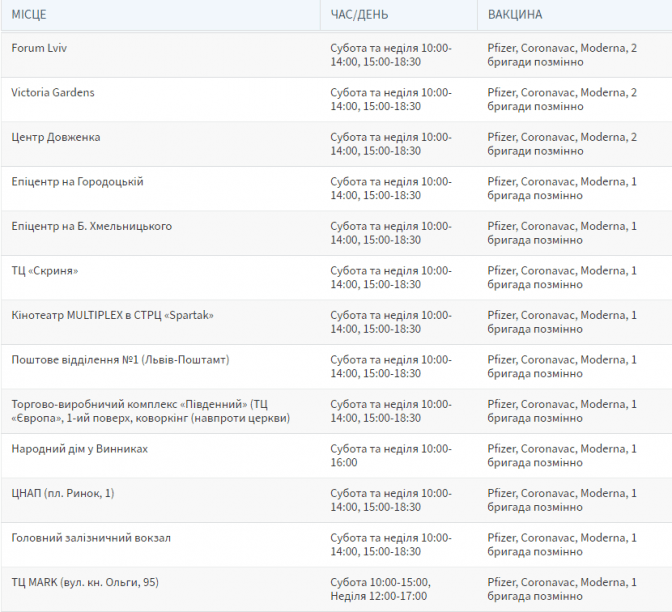Select Головний залізничний вокзал location
Screen dimensions: 672x612
click(91, 538)
